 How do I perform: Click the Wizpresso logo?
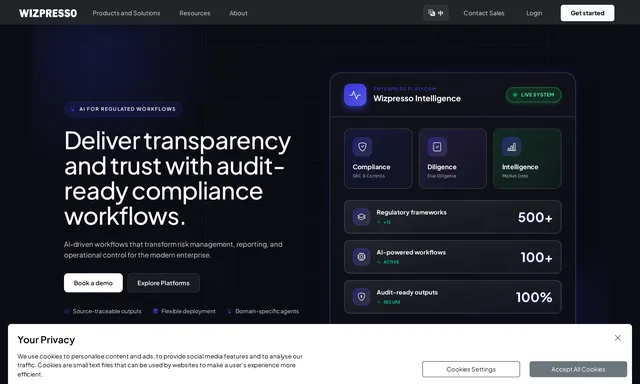(48, 13)
